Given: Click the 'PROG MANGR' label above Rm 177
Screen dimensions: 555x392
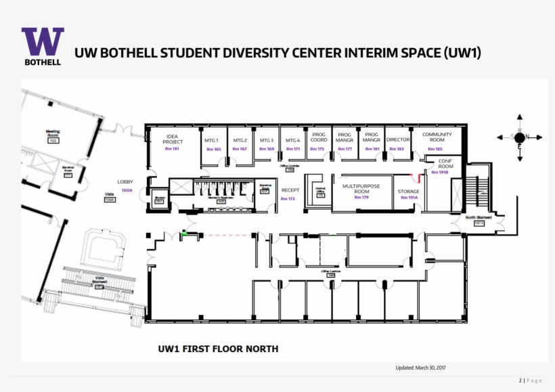Looking at the screenshot, I should pyautogui.click(x=345, y=137).
